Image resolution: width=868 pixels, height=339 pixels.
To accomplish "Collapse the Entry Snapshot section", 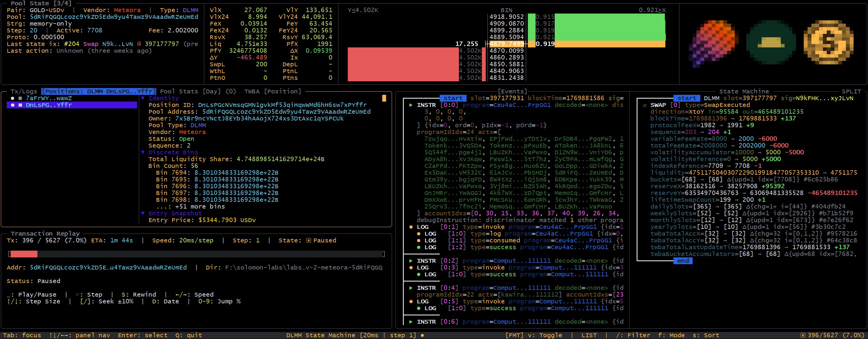I will (143, 214).
